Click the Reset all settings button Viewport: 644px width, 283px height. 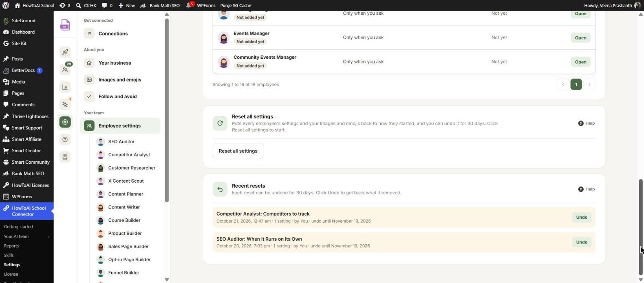pos(238,151)
